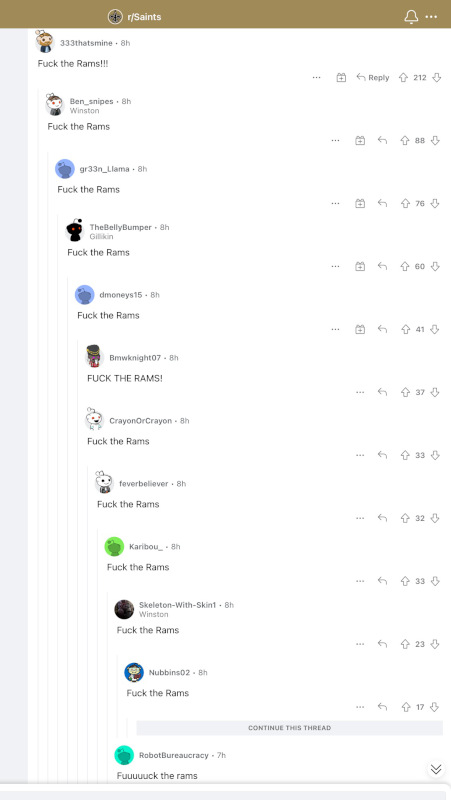Open the more options menu on 333thatsmine's comment

316,78
